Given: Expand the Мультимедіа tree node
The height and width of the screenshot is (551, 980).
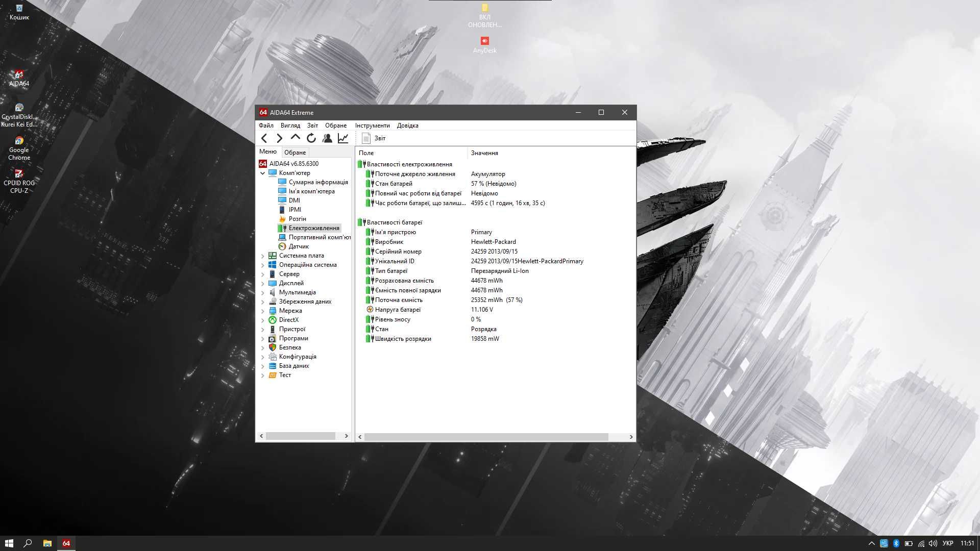Looking at the screenshot, I should click(263, 292).
